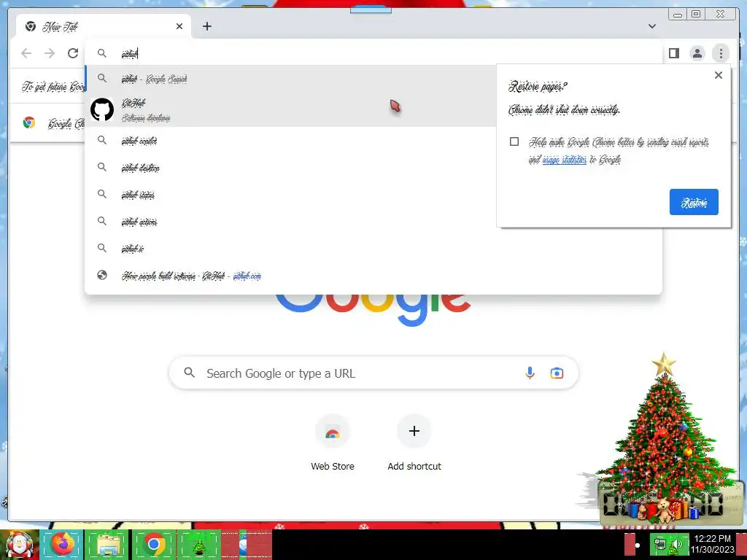Start voice search with microphone icon
The width and height of the screenshot is (747, 560).
click(x=530, y=373)
